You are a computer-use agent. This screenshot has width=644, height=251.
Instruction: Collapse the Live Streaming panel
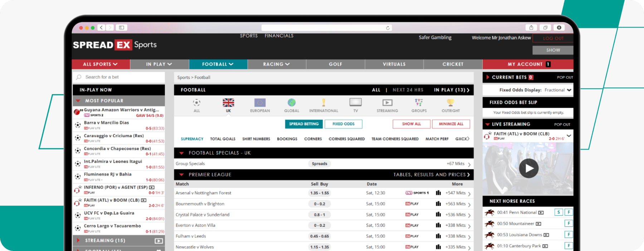pyautogui.click(x=487, y=124)
